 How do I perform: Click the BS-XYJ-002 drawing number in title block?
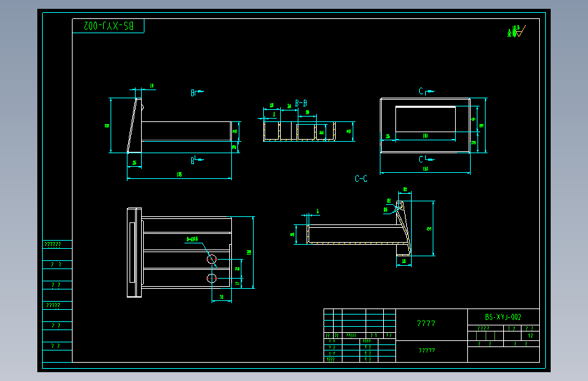click(503, 317)
